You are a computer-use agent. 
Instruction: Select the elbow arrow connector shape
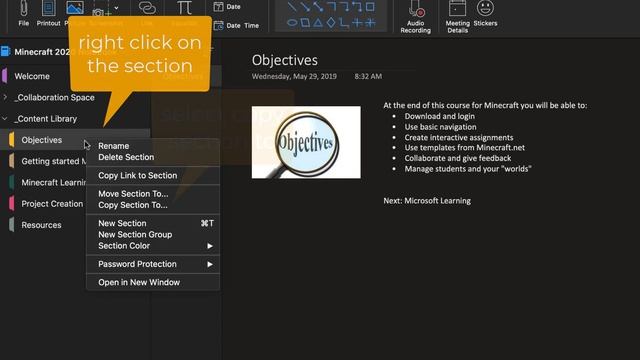click(x=344, y=7)
